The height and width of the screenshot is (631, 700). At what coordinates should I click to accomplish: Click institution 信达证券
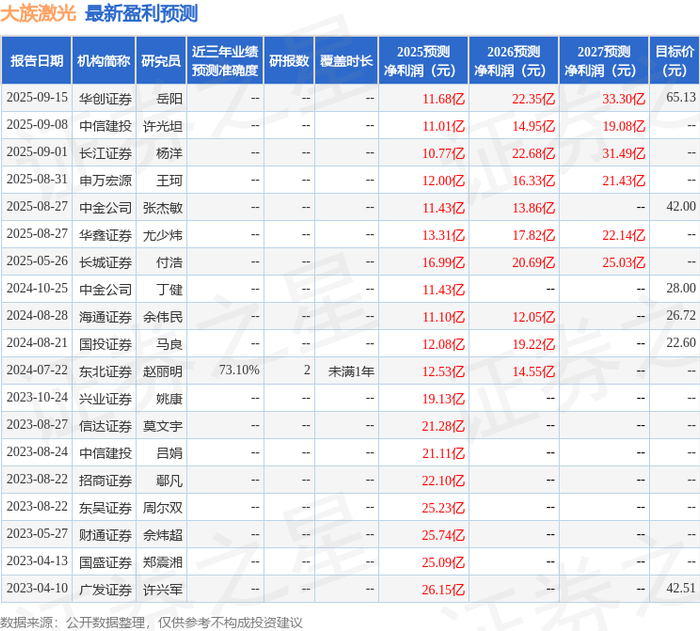click(x=105, y=426)
